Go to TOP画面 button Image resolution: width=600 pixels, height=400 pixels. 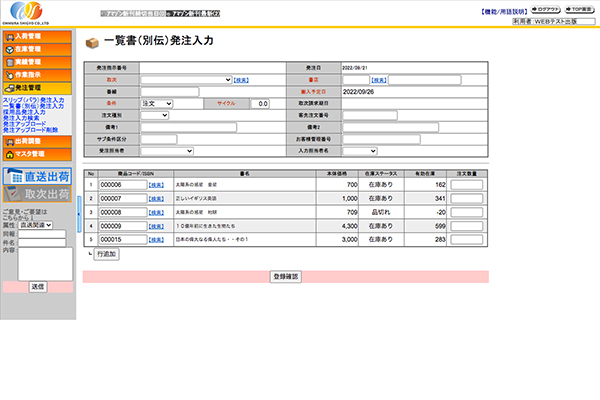[x=579, y=9]
